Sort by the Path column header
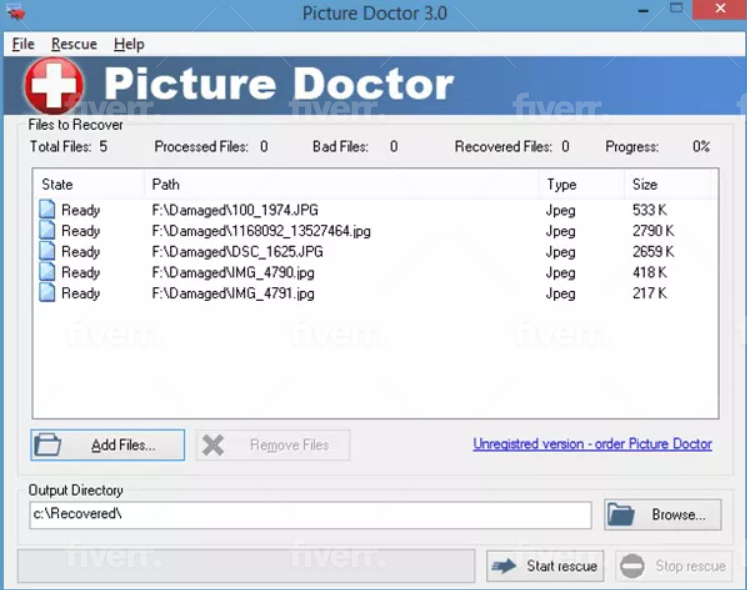The image size is (747, 590). [342, 184]
